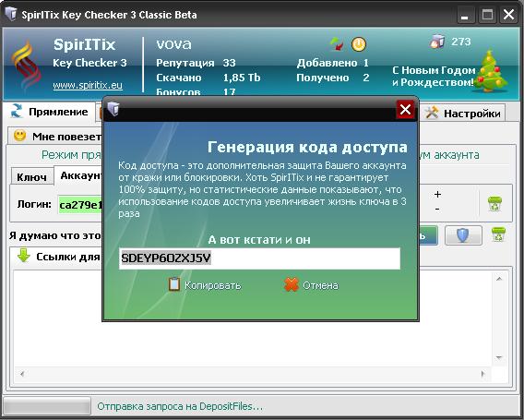Screen dimensions: 524x420
Task: Minimize the SpirITix Key Checker window
Action: (x=465, y=15)
